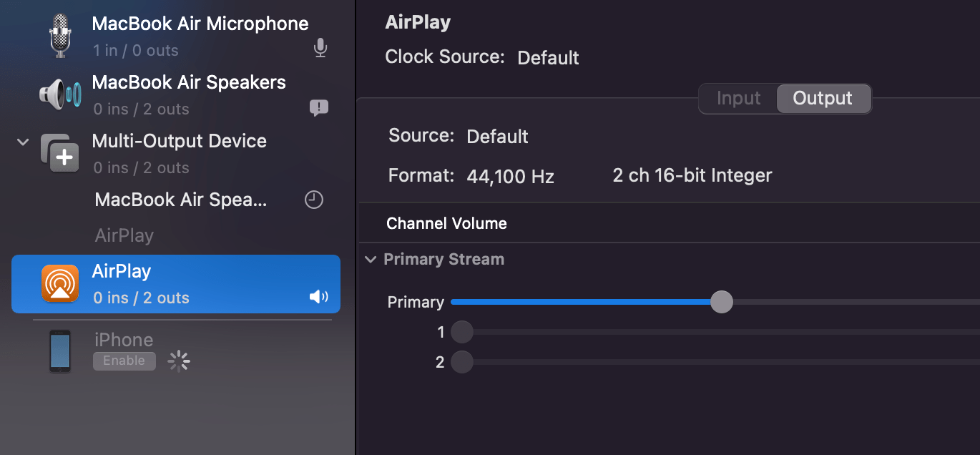Click the warning icon on MacBook Air Speakers

coord(318,107)
